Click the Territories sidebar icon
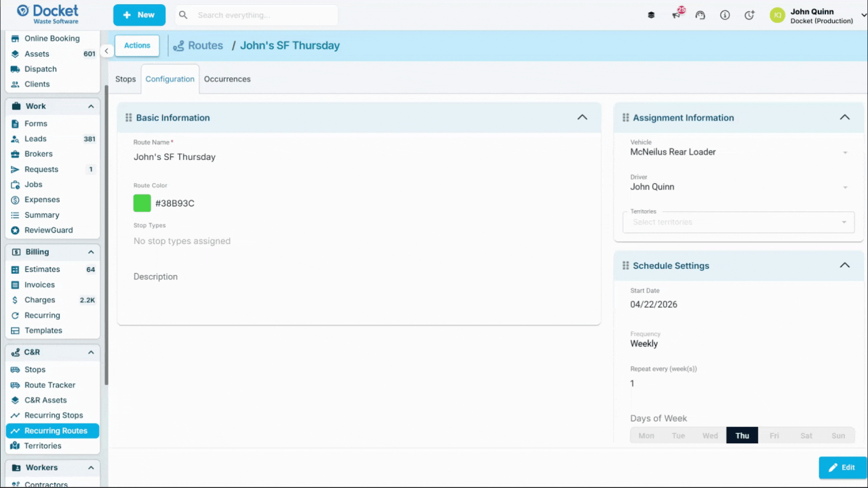Screen dimensions: 868x488 [x=15, y=446]
